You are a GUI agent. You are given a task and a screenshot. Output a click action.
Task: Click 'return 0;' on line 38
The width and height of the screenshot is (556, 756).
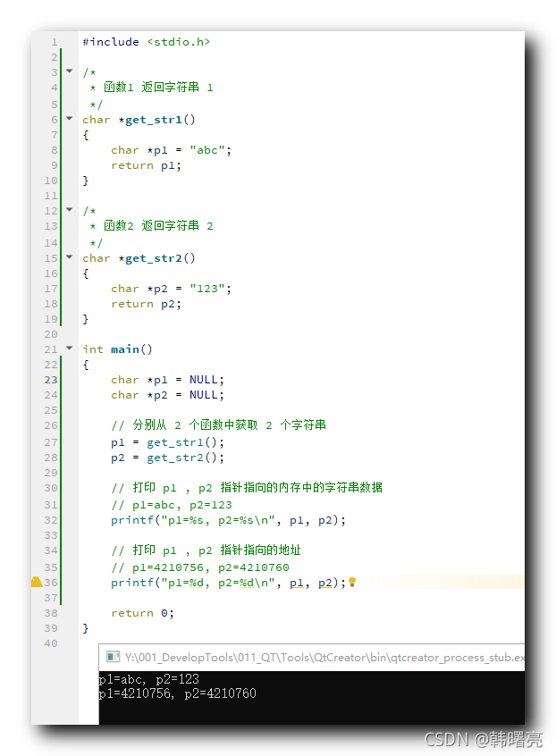click(x=143, y=613)
